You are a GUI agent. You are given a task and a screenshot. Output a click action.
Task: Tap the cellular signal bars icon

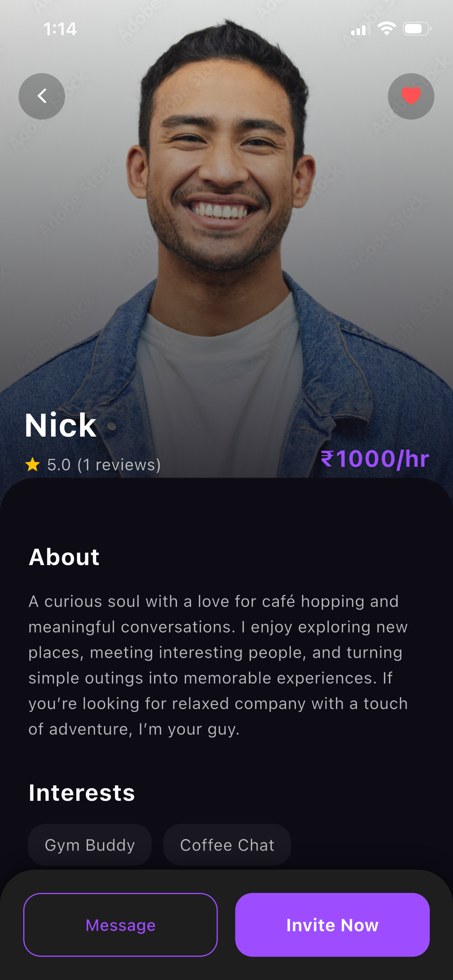[x=359, y=30]
